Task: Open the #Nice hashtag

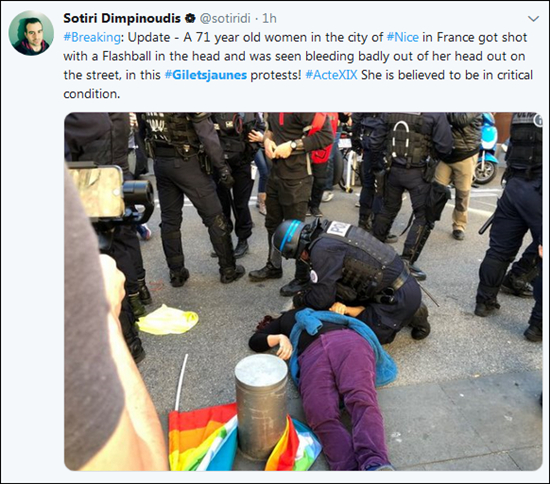Action: click(402, 37)
